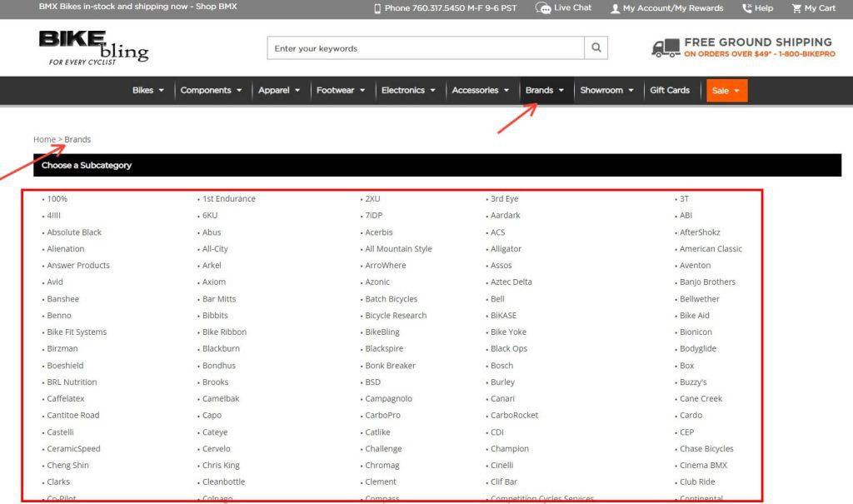Click the search magnifier icon
The height and width of the screenshot is (504, 853).
[596, 48]
